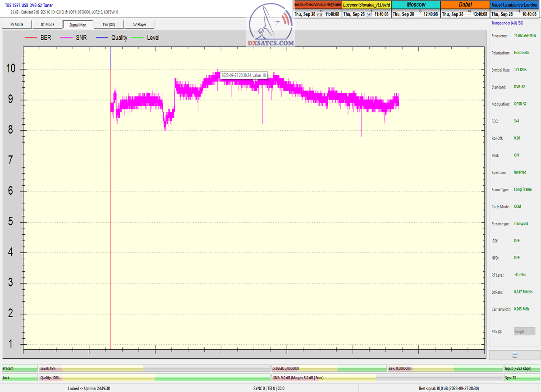This screenshot has width=541, height=392.
Task: Click the green Present status indicator
Action: [x=19, y=369]
